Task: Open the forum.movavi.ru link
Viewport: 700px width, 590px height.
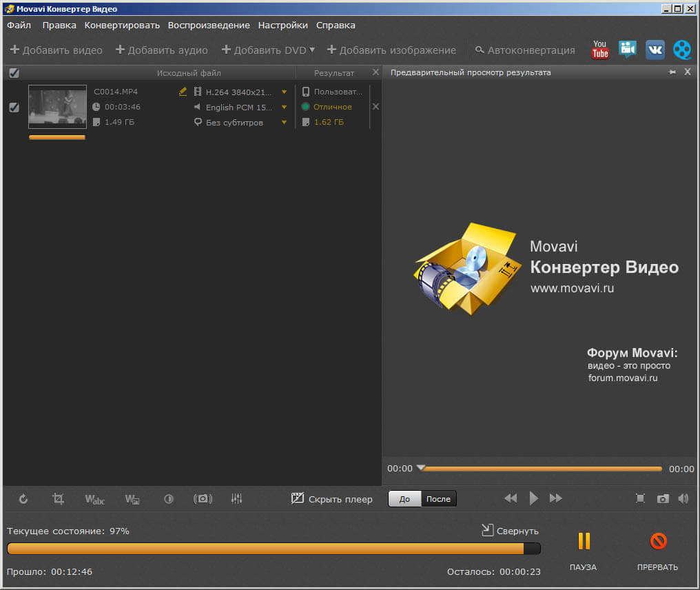Action: [x=623, y=378]
